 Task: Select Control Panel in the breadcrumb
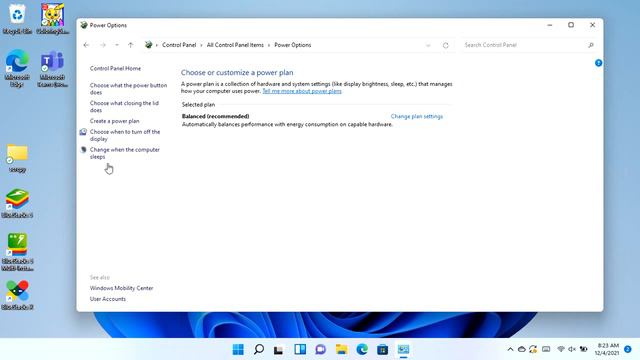(x=179, y=45)
